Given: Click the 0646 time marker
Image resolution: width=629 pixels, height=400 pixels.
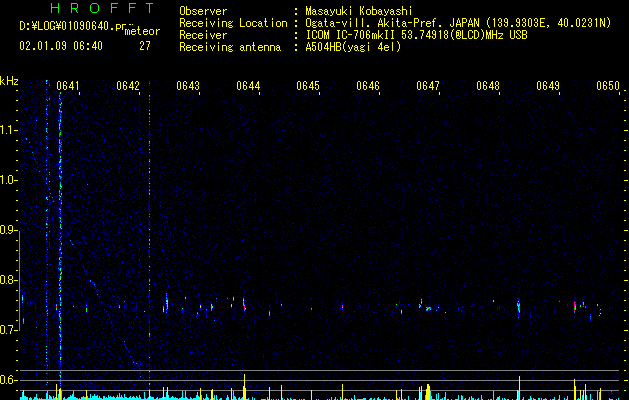Looking at the screenshot, I should 368,86.
